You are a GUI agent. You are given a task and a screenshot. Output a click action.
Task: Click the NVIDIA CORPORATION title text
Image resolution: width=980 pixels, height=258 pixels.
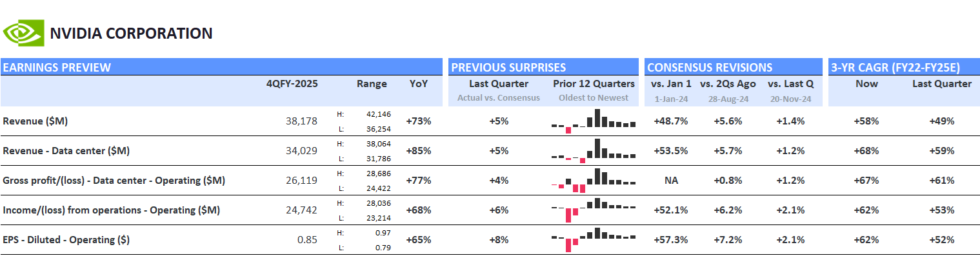coord(131,34)
